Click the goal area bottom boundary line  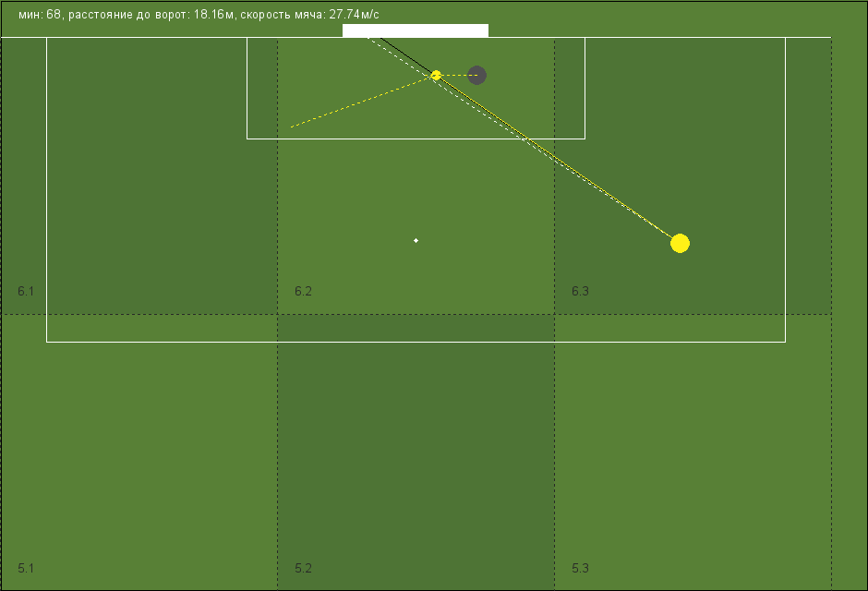click(416, 139)
